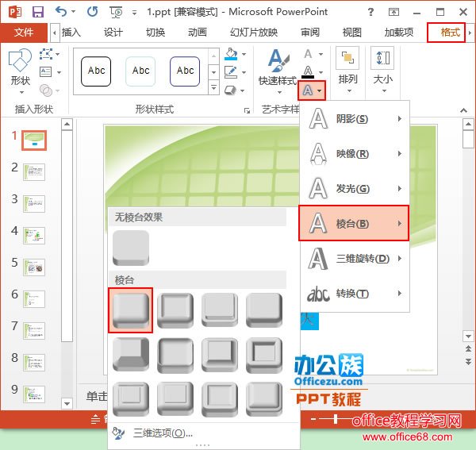The width and height of the screenshot is (476, 450).
Task: Open 映像(R) submenu
Action: click(355, 154)
